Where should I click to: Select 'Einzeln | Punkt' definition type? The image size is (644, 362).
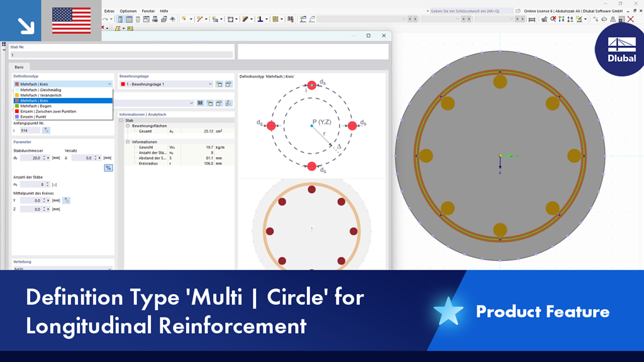pyautogui.click(x=63, y=116)
